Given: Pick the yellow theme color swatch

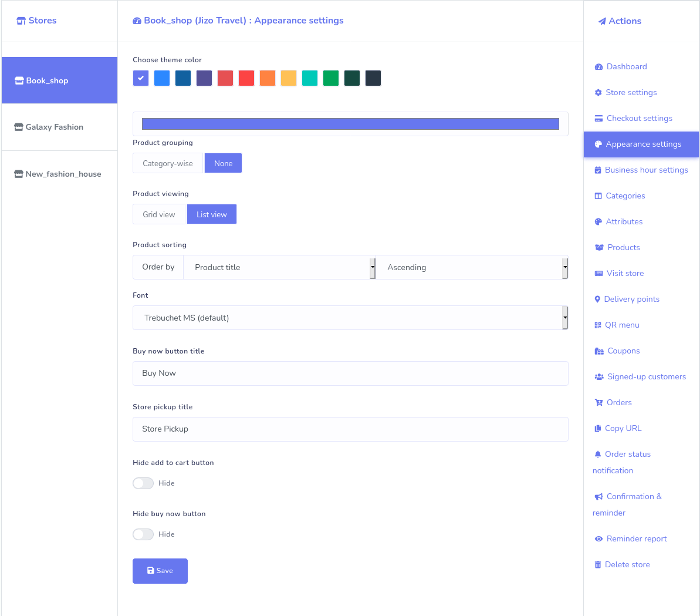Looking at the screenshot, I should [289, 78].
